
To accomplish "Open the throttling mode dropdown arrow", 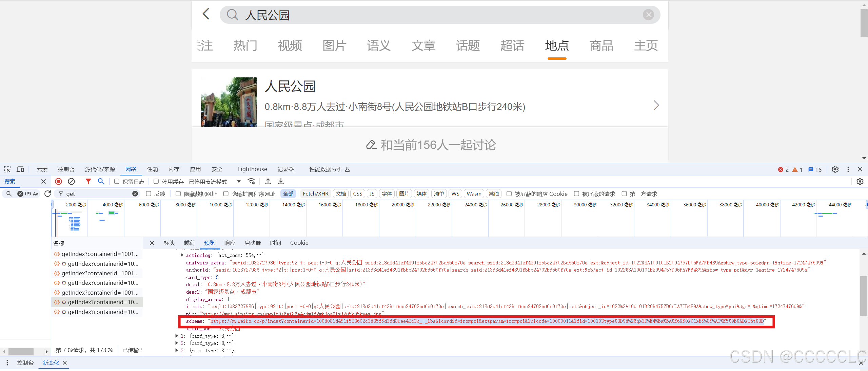I will pyautogui.click(x=239, y=182).
